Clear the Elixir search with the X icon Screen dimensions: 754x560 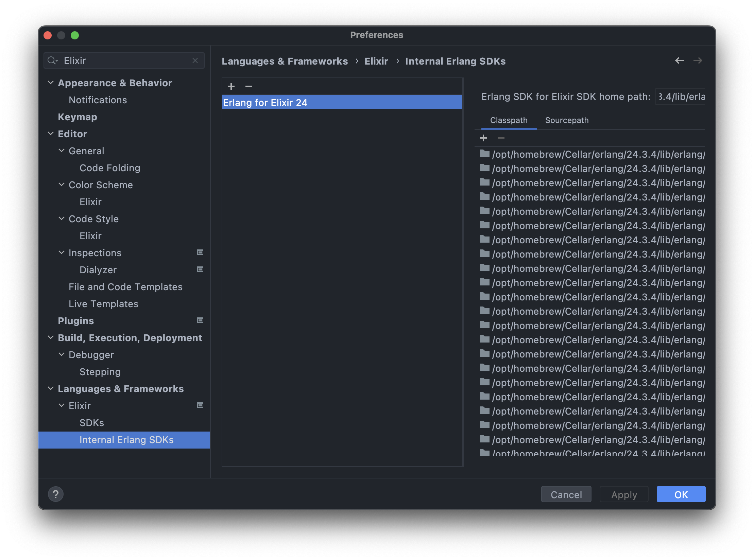pos(195,60)
